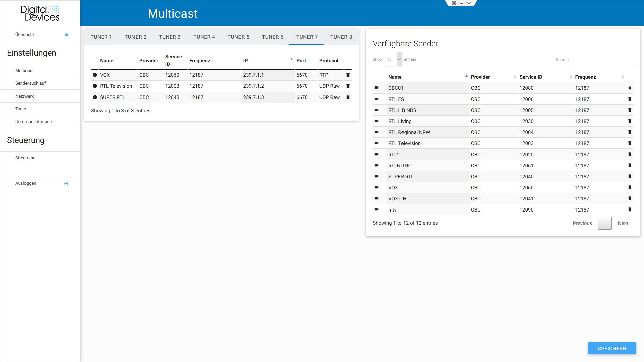Viewport: 644px width, 362px height.
Task: Click info icon next to VOX row
Action: [95, 75]
